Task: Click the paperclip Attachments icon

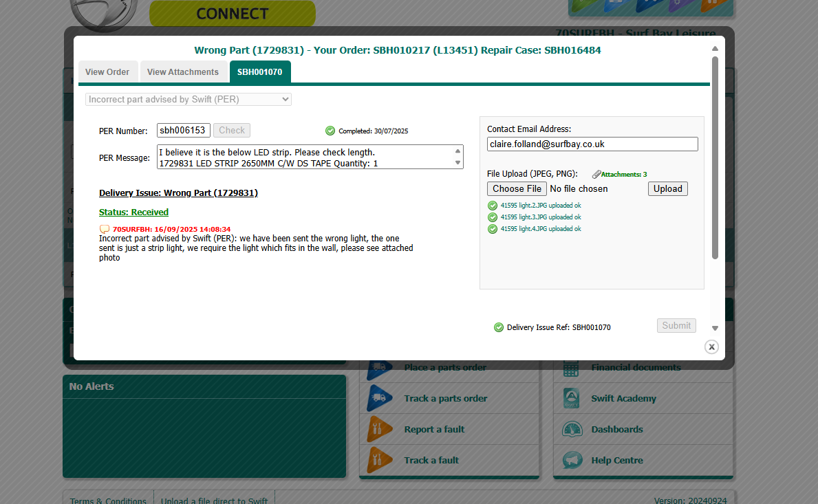Action: pyautogui.click(x=596, y=175)
